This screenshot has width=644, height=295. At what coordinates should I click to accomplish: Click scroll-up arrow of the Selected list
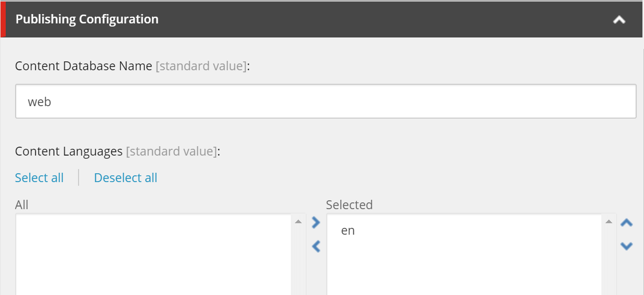pyautogui.click(x=609, y=222)
